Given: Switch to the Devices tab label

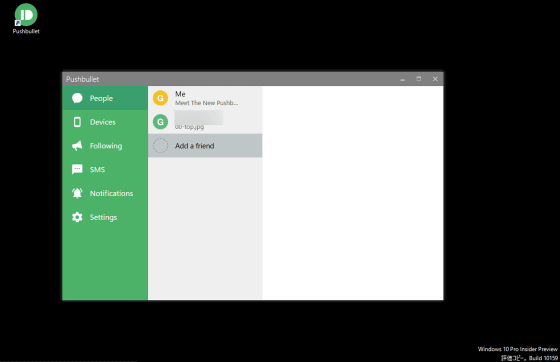Looking at the screenshot, I should click(x=102, y=122).
